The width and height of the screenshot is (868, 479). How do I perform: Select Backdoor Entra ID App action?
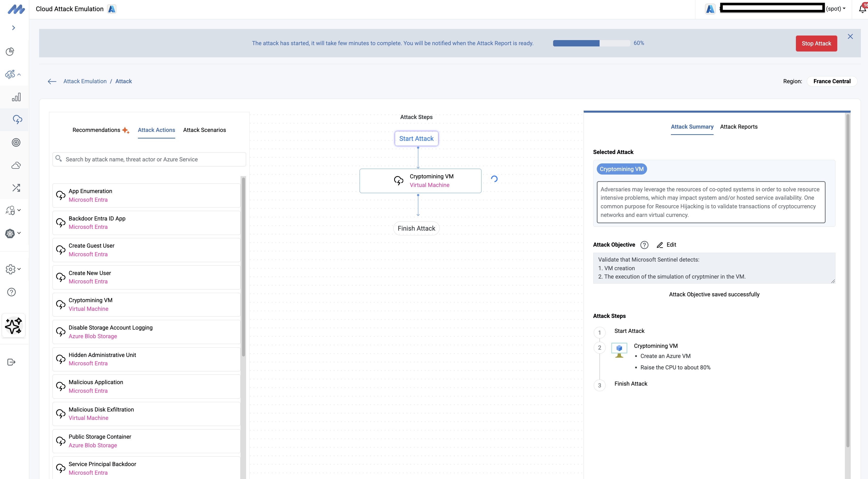[x=146, y=223]
